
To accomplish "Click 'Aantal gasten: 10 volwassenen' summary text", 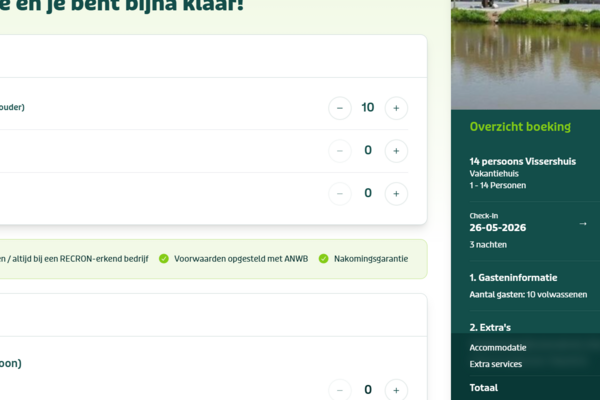I will (x=528, y=295).
